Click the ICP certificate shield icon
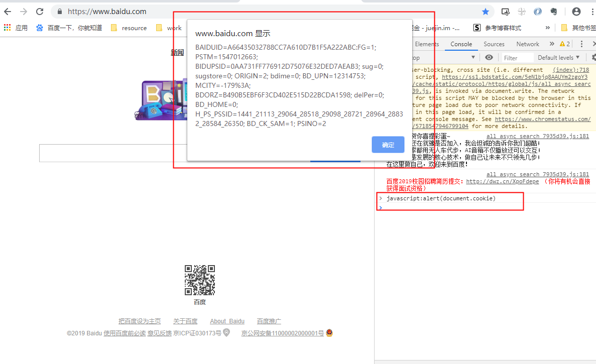The image size is (596, 364). 226,333
